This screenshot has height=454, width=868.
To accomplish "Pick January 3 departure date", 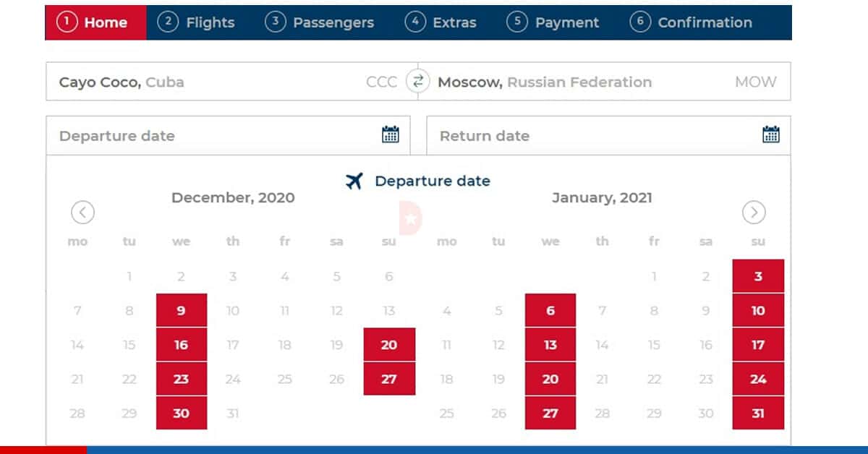I will tap(758, 276).
